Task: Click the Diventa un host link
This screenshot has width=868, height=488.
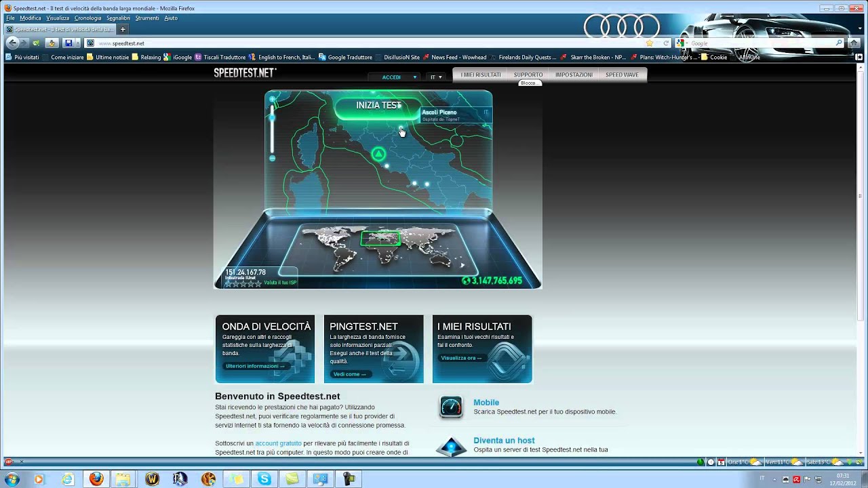Action: coord(504,441)
